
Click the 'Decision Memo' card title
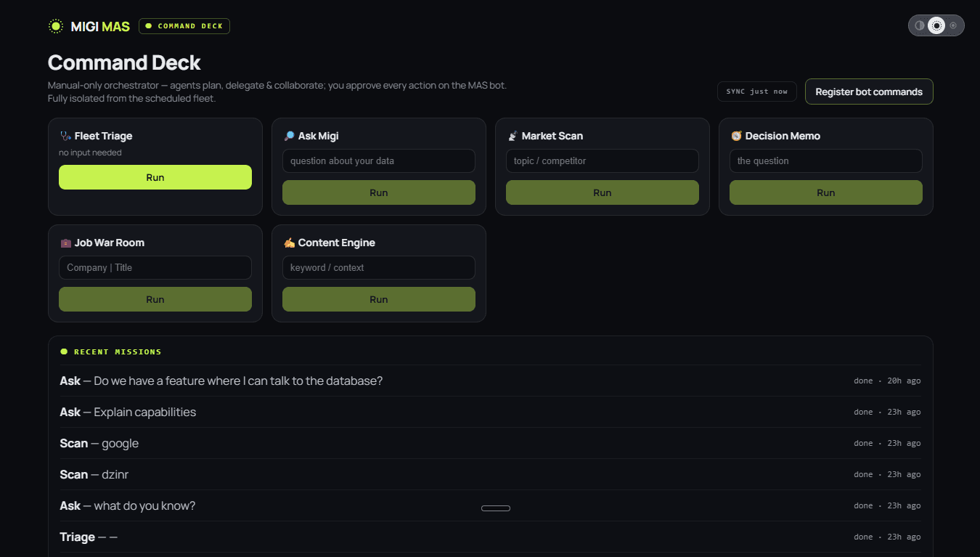coord(783,136)
